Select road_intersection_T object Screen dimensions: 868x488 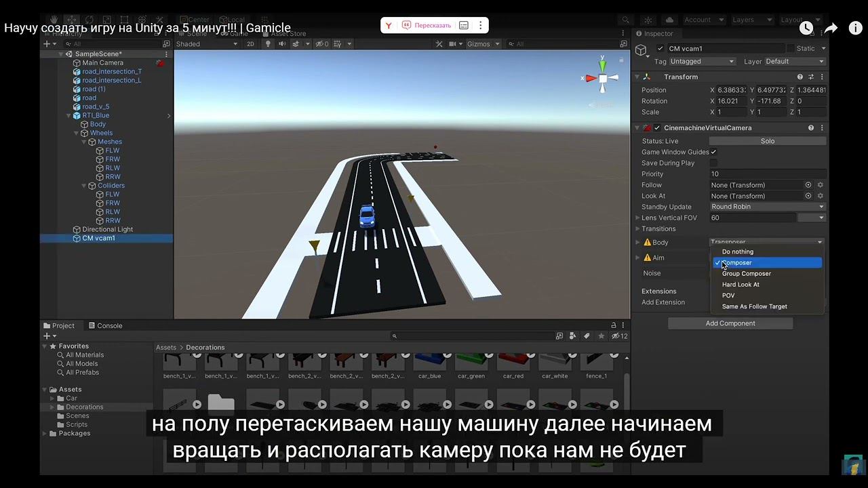(112, 71)
